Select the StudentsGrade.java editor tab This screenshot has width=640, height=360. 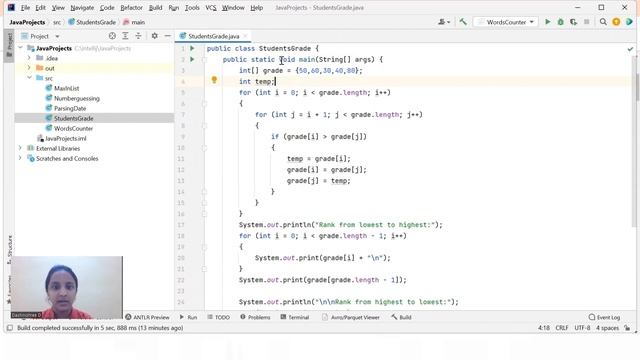tap(213, 36)
